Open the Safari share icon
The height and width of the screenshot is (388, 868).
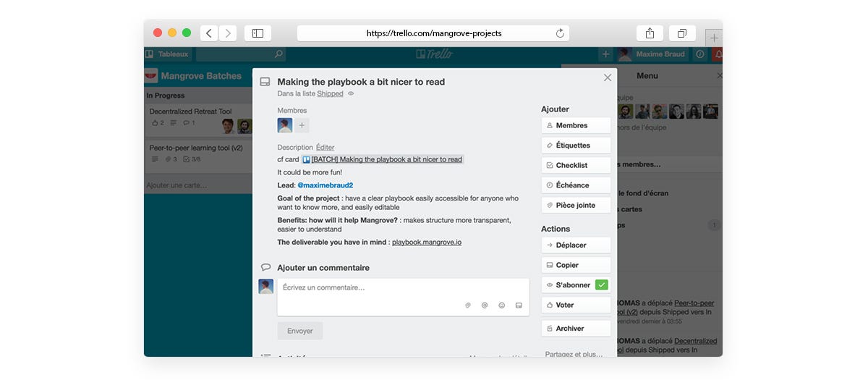click(x=650, y=33)
